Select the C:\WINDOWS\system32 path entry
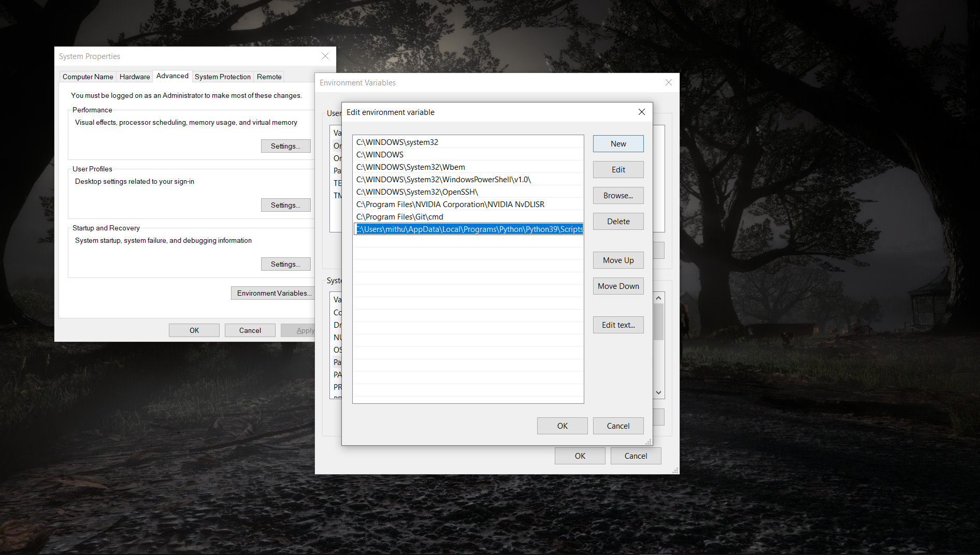The image size is (980, 555). point(468,142)
